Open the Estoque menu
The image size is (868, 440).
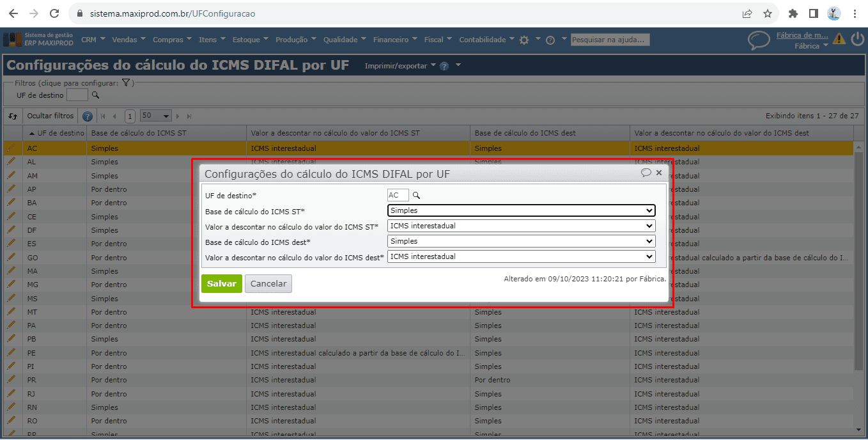[x=250, y=40]
